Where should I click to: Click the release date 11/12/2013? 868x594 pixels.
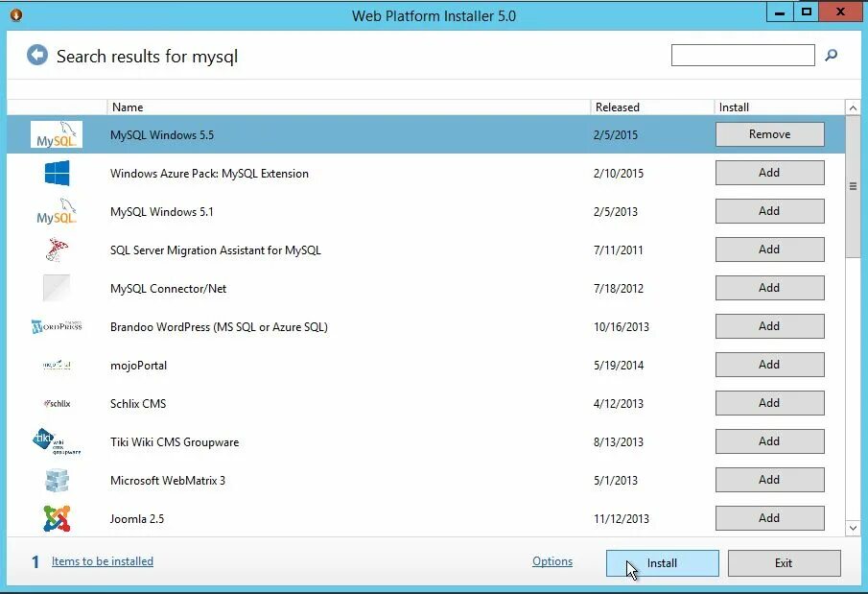coord(622,519)
